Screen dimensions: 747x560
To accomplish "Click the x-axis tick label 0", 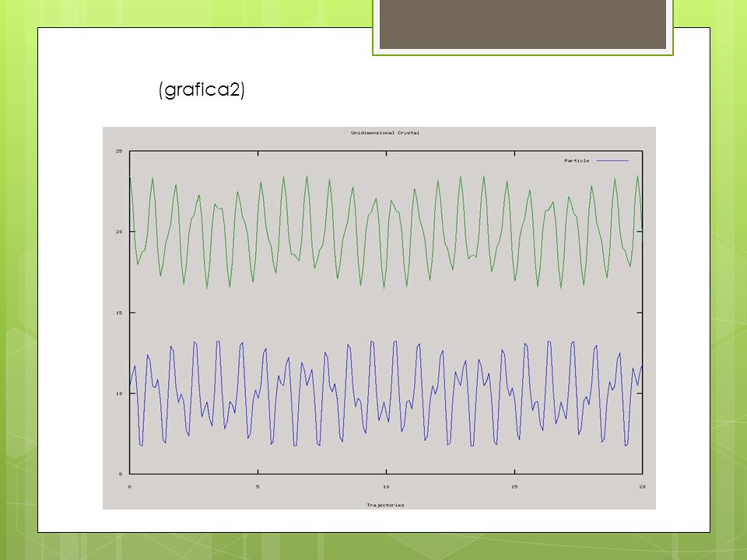I will pyautogui.click(x=130, y=487).
